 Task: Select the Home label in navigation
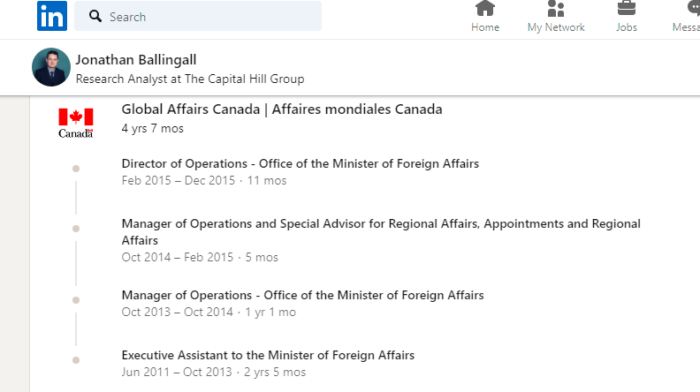tap(485, 27)
